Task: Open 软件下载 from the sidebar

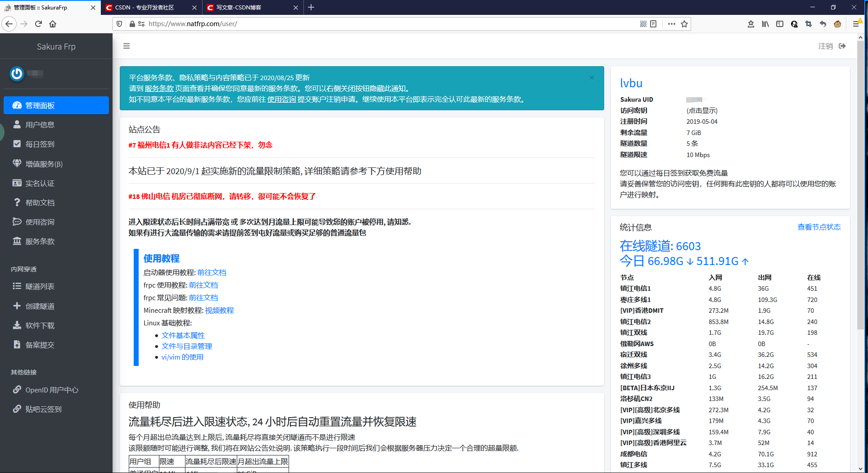Action: 40,325
